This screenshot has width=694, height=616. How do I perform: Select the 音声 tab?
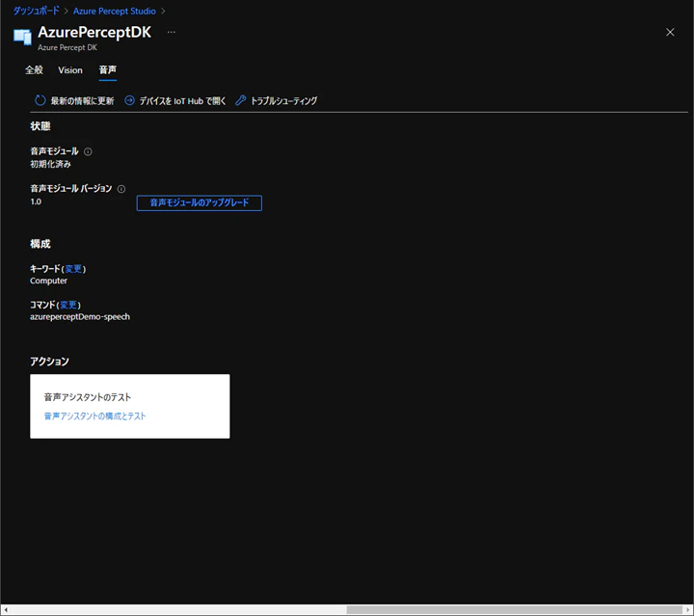(108, 70)
